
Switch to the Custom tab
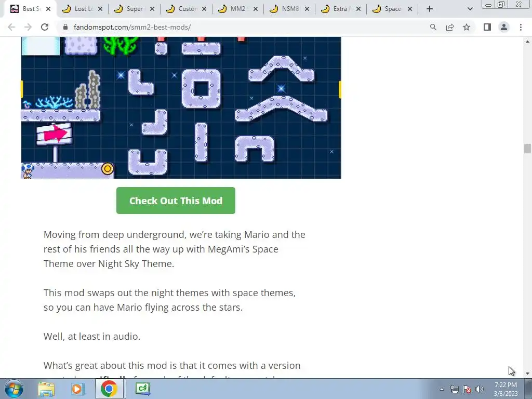[185, 9]
